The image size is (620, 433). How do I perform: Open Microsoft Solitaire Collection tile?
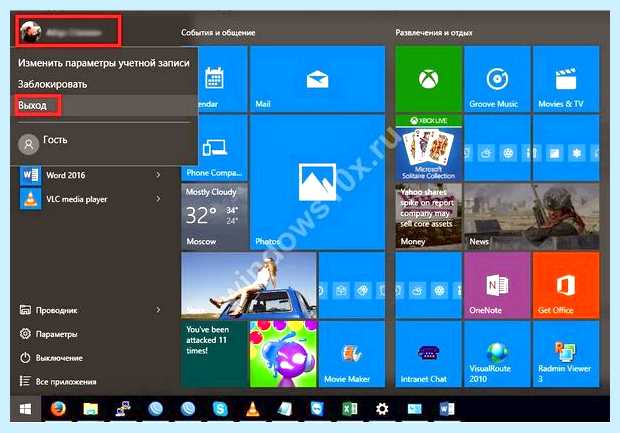[x=429, y=148]
